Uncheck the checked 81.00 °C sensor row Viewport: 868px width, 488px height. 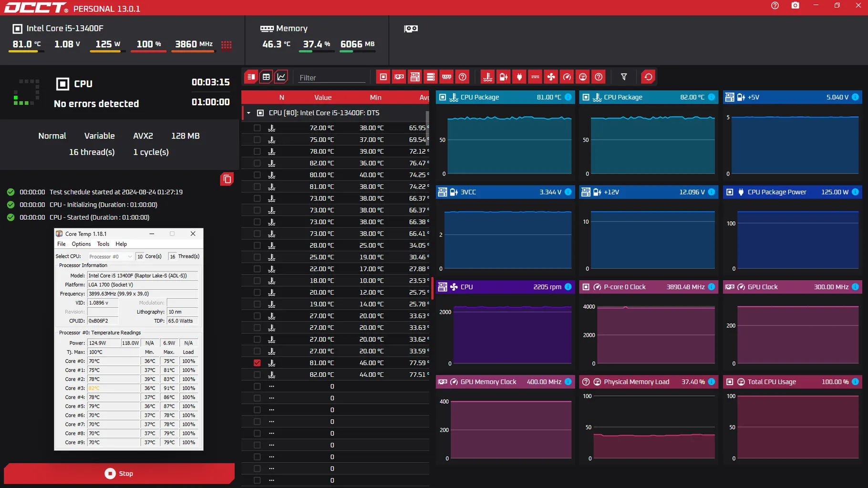[257, 363]
